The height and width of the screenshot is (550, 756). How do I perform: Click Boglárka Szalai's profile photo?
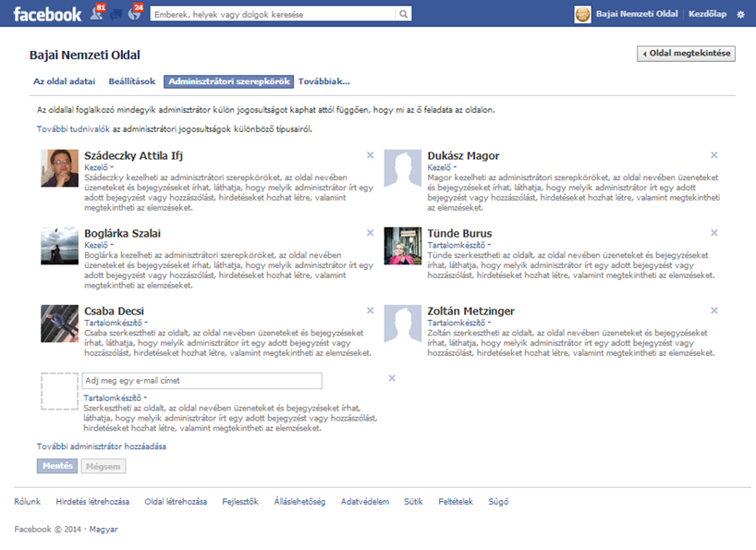point(60,246)
